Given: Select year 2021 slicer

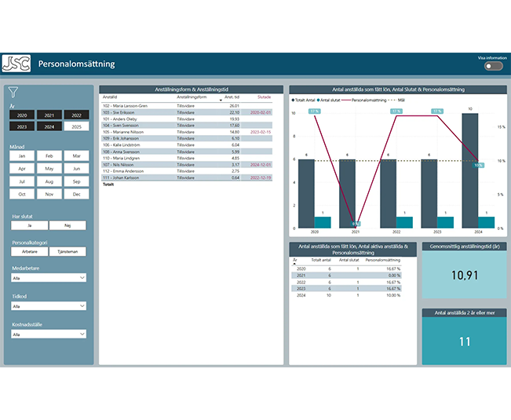Looking at the screenshot, I should [x=49, y=115].
